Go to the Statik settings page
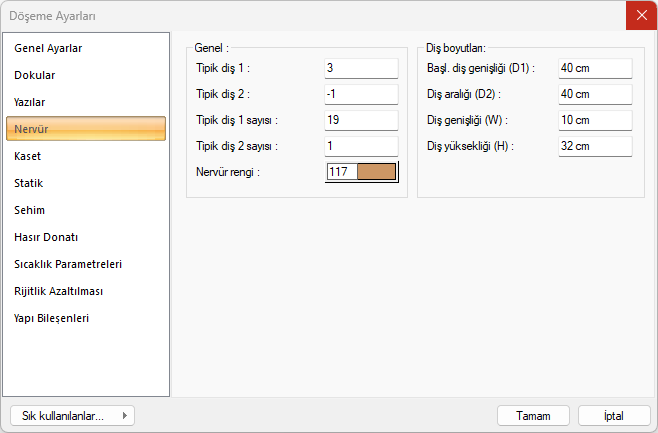 pos(29,183)
